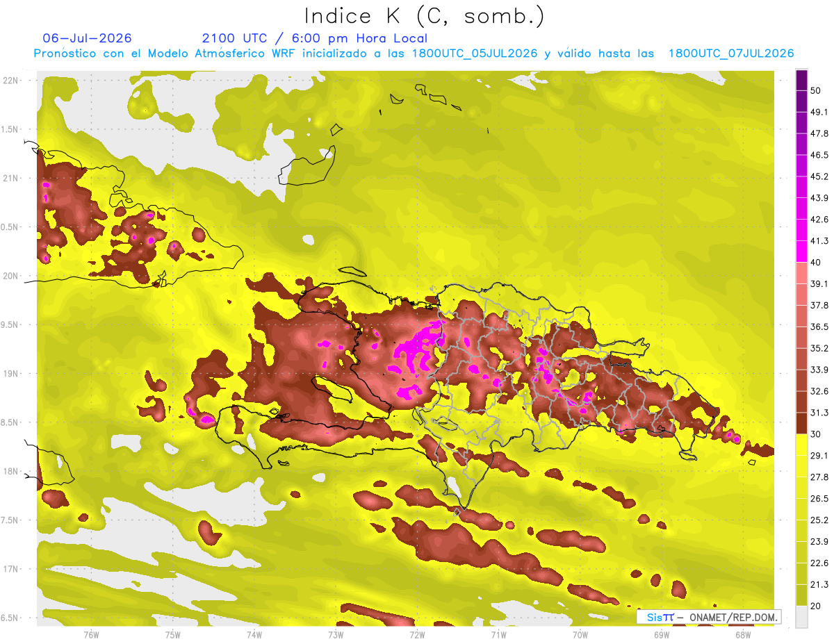Viewport: 834px width, 644px height.
Task: Click the '74W' longitude label
Action: coord(254,634)
